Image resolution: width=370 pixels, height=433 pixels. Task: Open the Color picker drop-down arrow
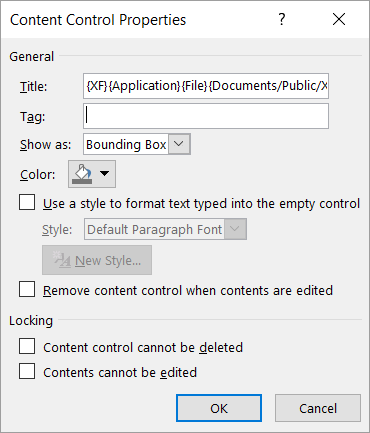[x=105, y=173]
